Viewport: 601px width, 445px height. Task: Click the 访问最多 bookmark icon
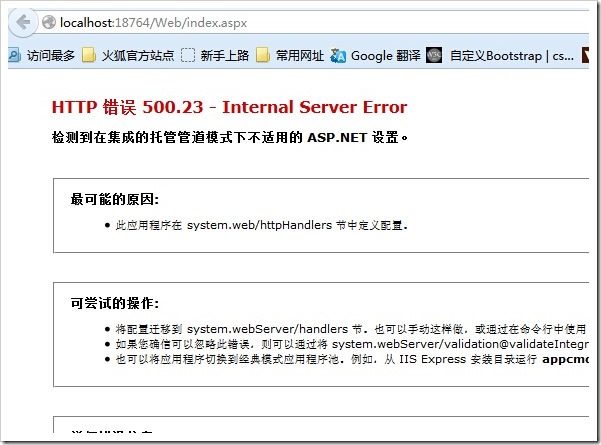[x=15, y=56]
